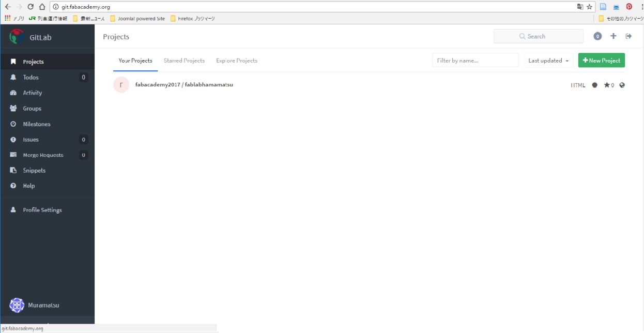Viewport: 644px width, 333px height.
Task: Click the HTML language label of fablabhamamatsu
Action: [578, 85]
